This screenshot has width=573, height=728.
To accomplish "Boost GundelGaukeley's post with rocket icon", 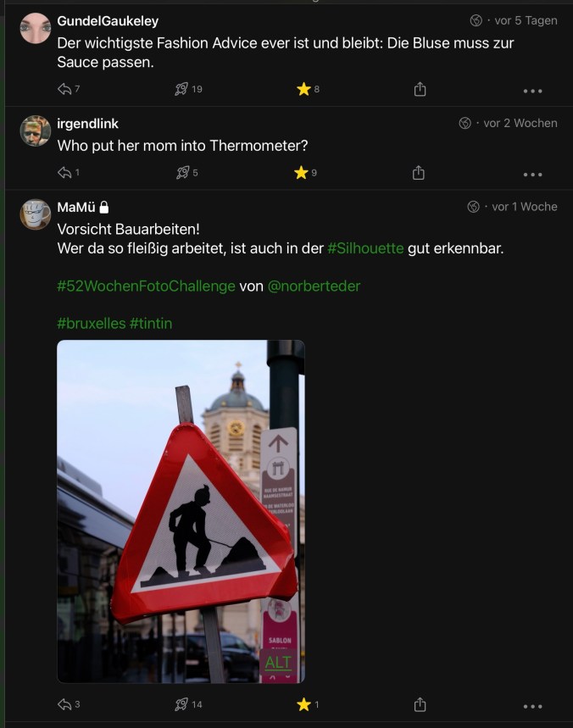I will [181, 89].
